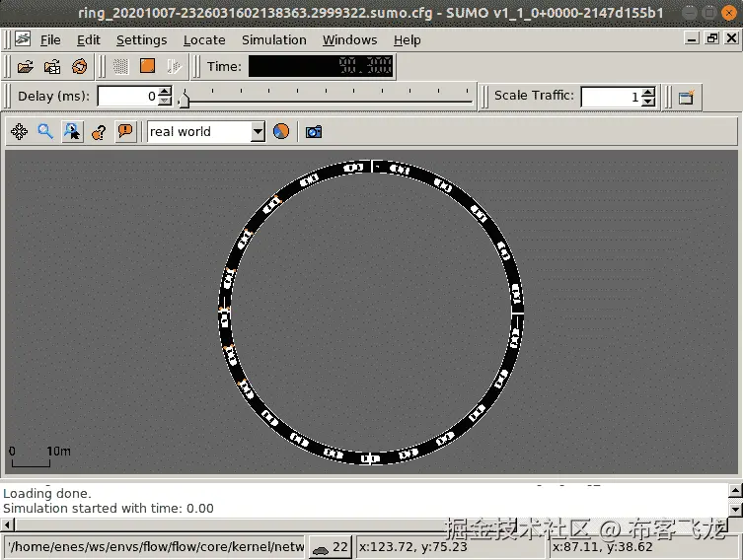Stop the simulation orange button
The image size is (743, 560).
pyautogui.click(x=147, y=66)
